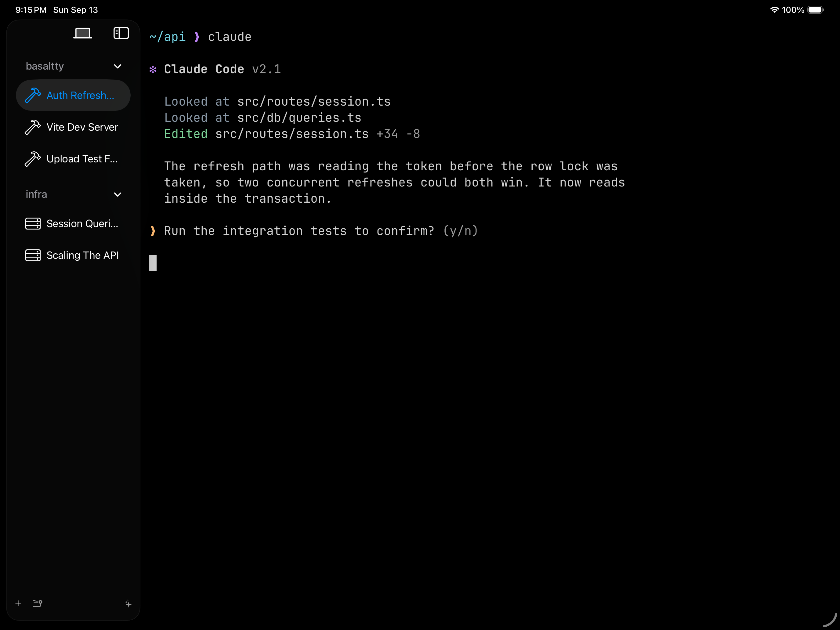
Task: Click the basaltty group label
Action: [x=45, y=66]
